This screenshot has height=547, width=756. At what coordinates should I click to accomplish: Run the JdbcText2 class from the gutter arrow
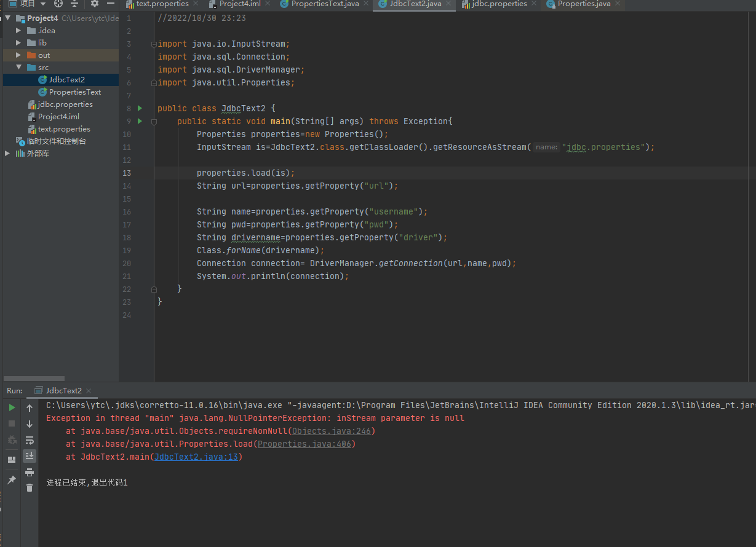tap(140, 108)
